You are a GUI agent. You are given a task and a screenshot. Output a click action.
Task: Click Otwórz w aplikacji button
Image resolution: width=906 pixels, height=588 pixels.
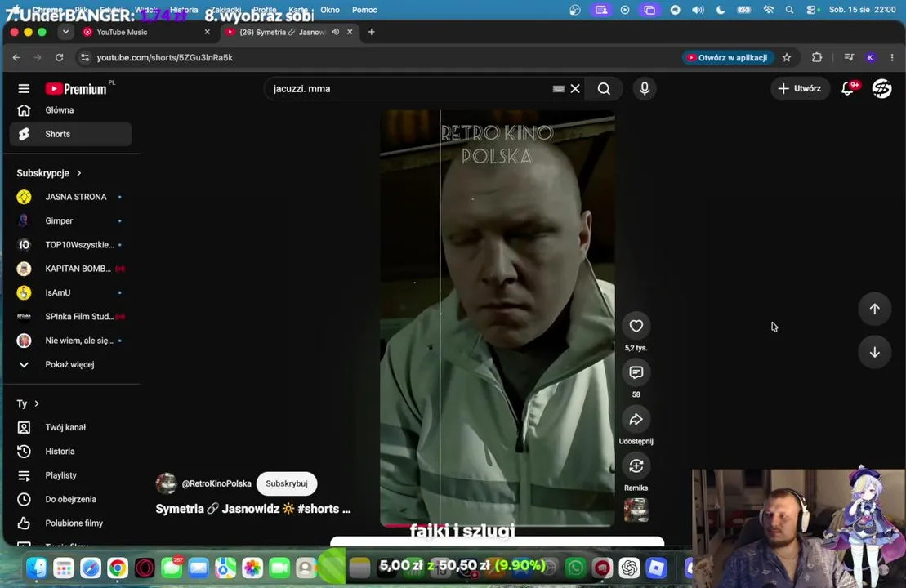tap(727, 57)
